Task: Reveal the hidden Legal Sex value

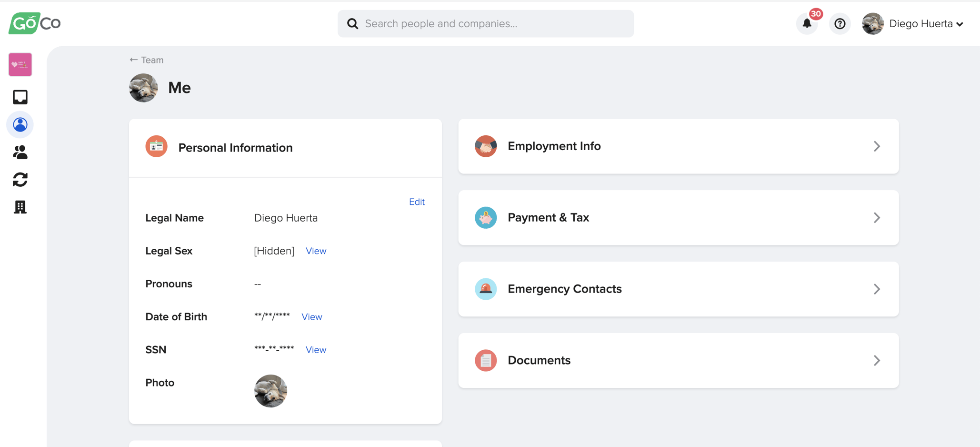Action: [x=316, y=251]
